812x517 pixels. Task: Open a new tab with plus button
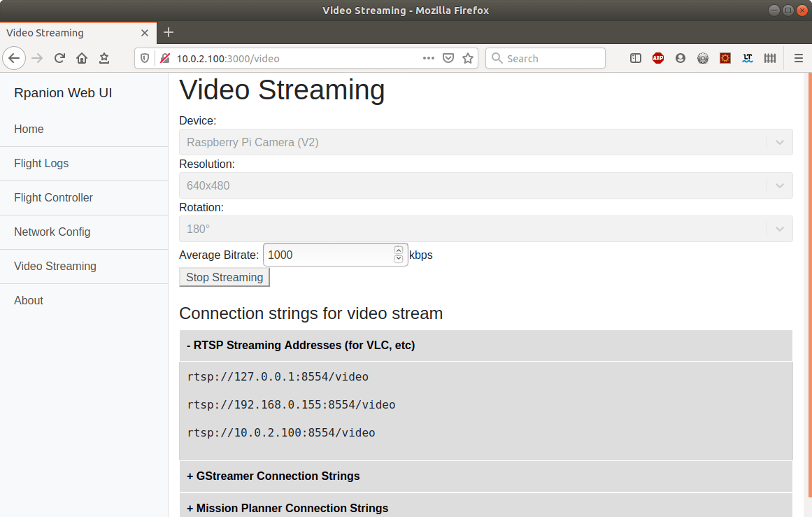[x=169, y=32]
